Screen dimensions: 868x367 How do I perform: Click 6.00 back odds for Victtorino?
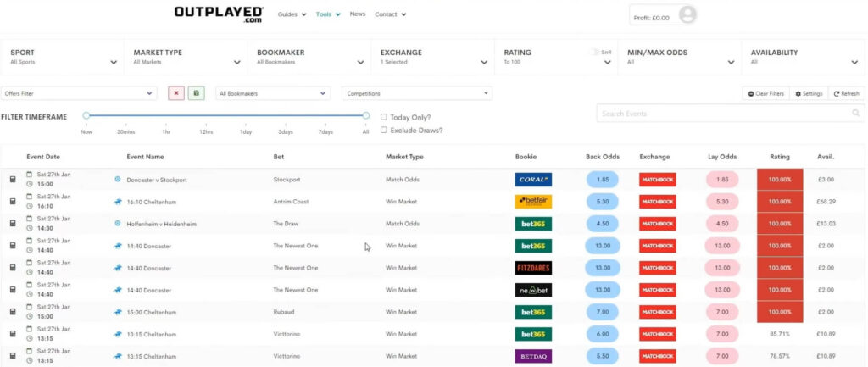tap(603, 334)
